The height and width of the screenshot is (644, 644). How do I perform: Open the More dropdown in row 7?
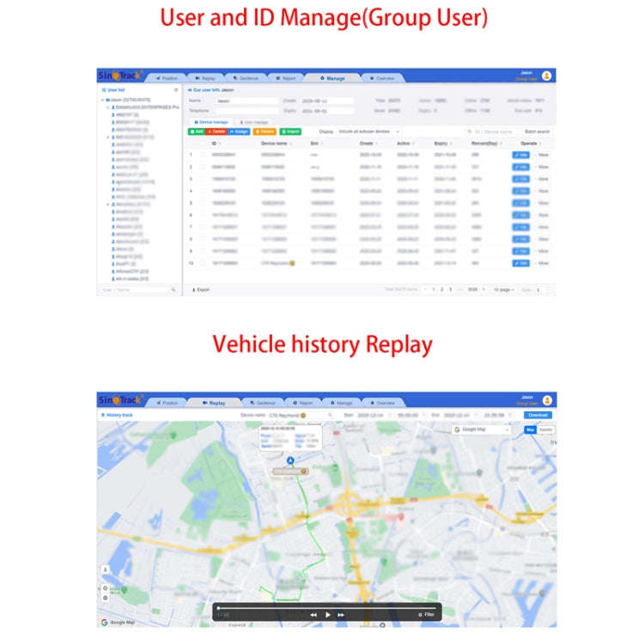(x=542, y=227)
